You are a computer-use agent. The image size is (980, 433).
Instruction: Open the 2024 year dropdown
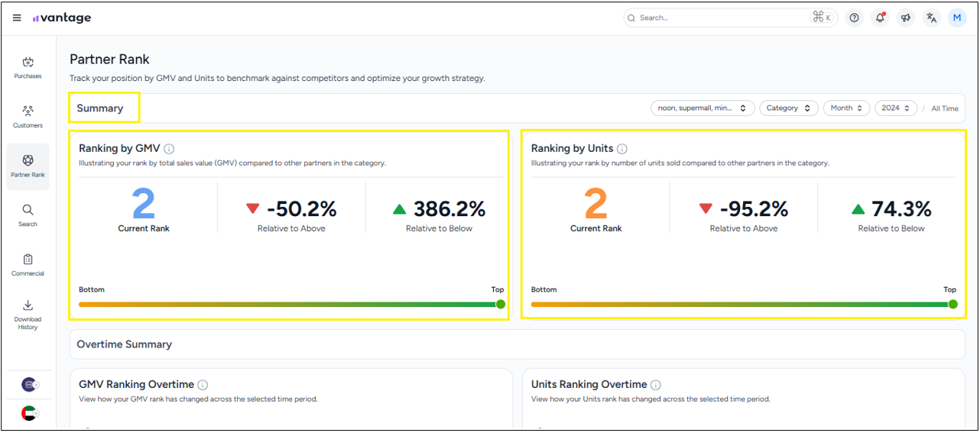(895, 108)
